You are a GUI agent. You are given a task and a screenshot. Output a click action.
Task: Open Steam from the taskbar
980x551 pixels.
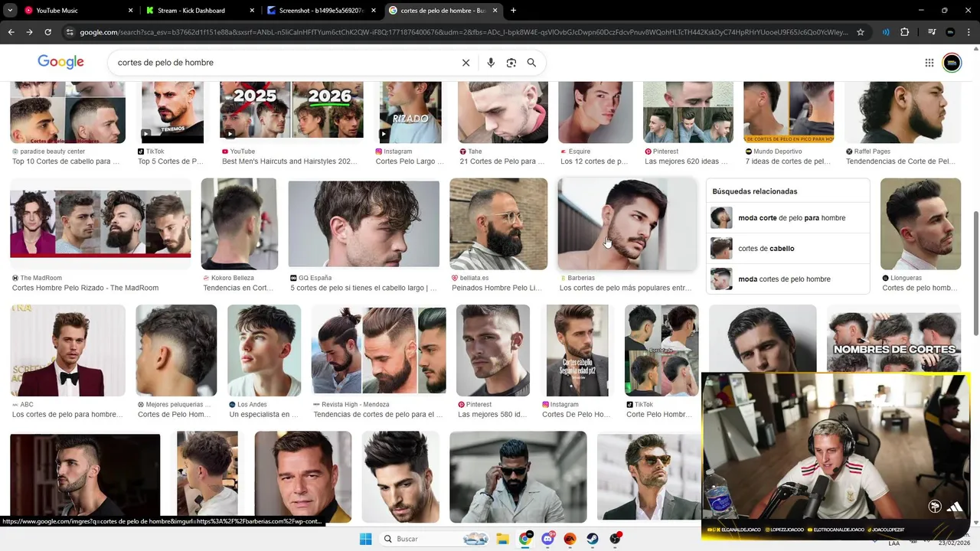pyautogui.click(x=593, y=539)
